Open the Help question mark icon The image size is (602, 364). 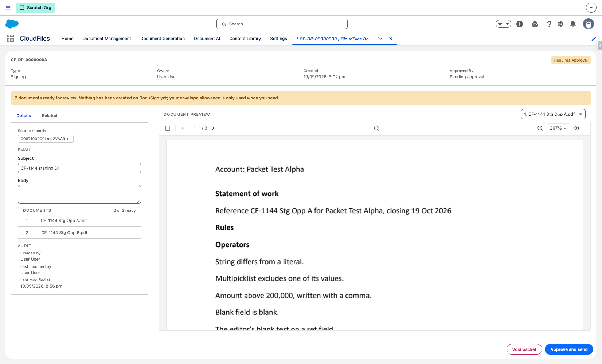click(x=549, y=24)
